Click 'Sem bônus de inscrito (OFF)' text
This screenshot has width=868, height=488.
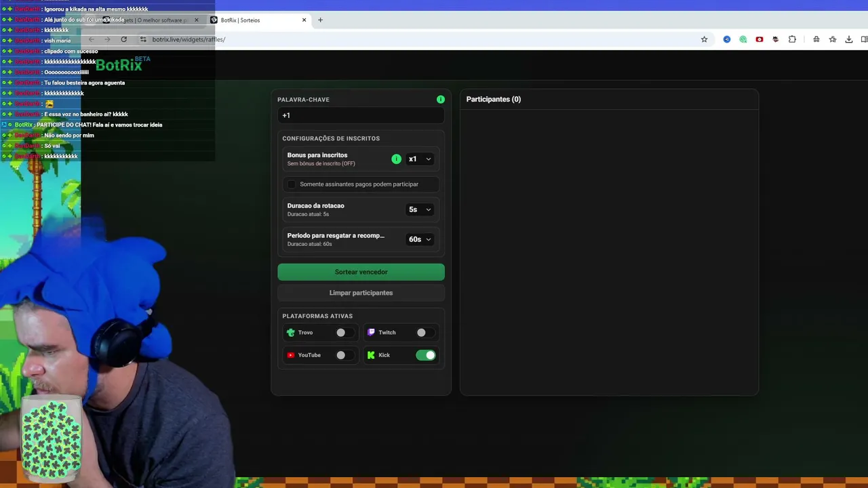(321, 164)
